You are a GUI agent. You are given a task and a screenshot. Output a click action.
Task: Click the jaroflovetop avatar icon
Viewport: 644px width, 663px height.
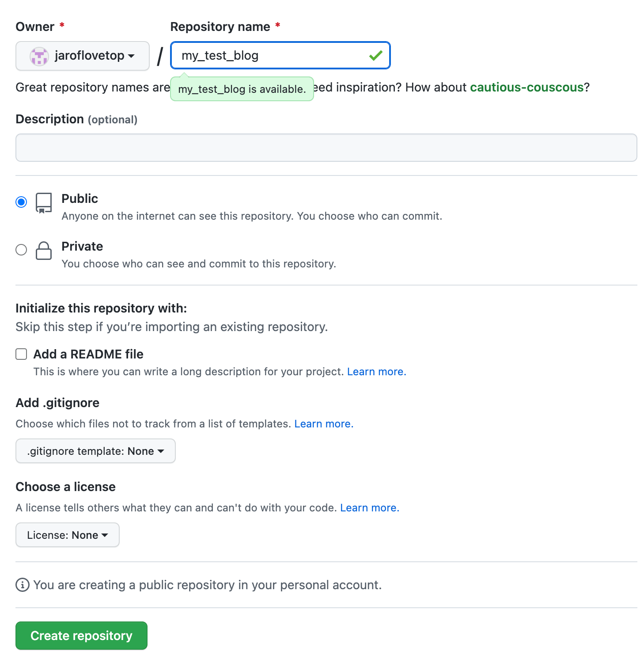(x=39, y=56)
